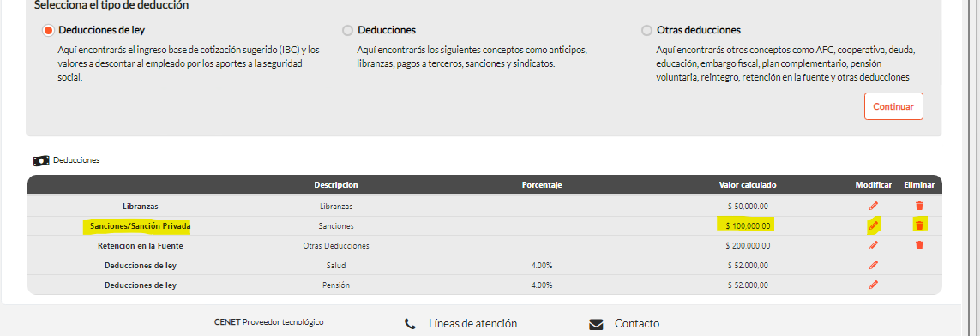The height and width of the screenshot is (336, 980).
Task: Click the Porcentaje column header
Action: (x=542, y=185)
